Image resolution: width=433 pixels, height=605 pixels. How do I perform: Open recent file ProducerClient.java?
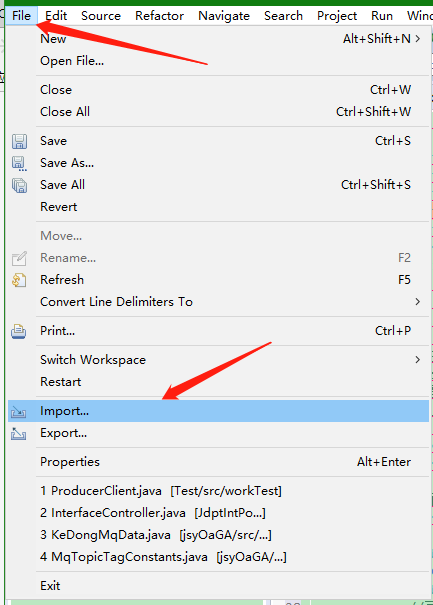[218, 491]
